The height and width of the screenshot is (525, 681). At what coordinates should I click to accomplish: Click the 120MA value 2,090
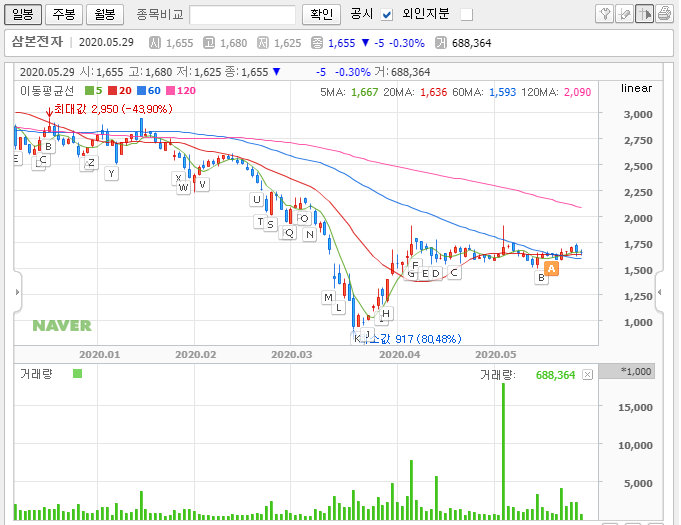577,92
